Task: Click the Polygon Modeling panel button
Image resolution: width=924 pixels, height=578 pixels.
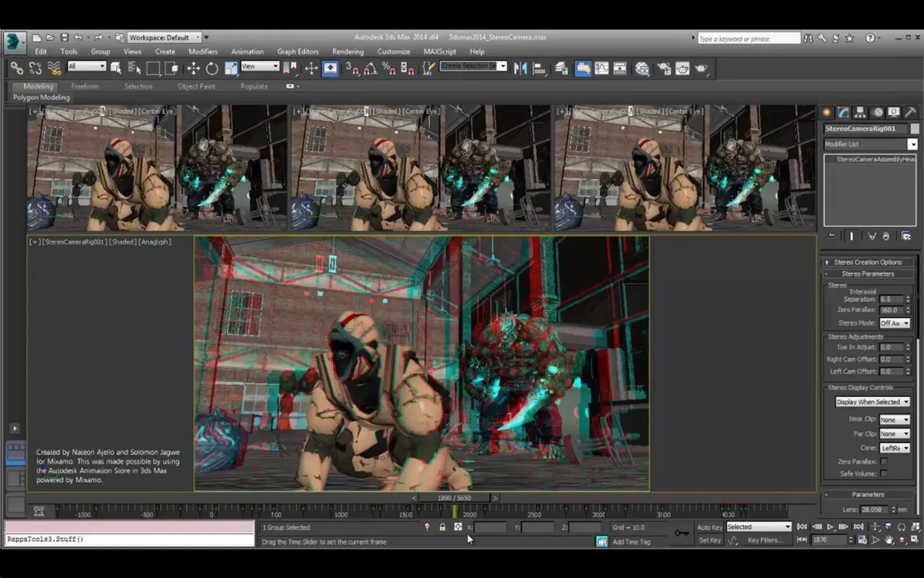Action: click(x=41, y=97)
